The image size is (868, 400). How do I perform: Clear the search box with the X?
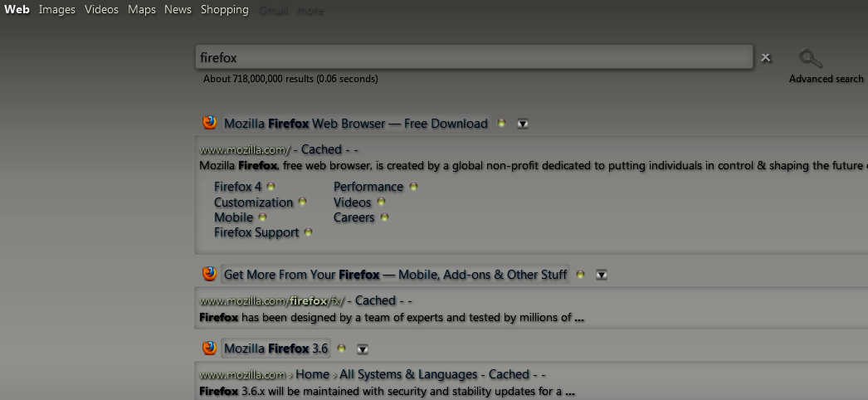[766, 57]
